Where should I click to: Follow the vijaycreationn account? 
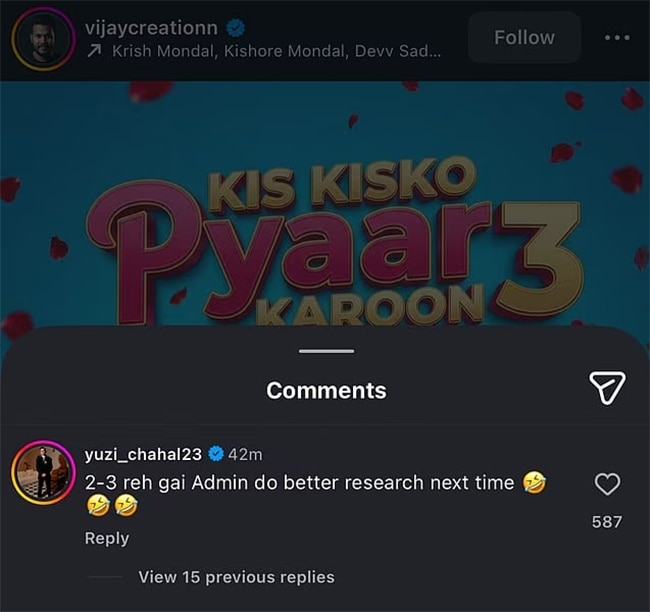click(524, 38)
